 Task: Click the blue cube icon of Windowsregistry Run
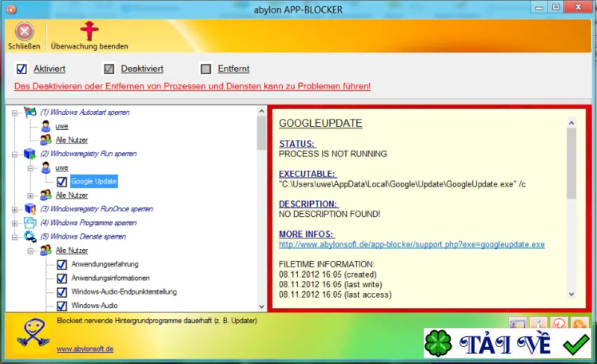[30, 154]
